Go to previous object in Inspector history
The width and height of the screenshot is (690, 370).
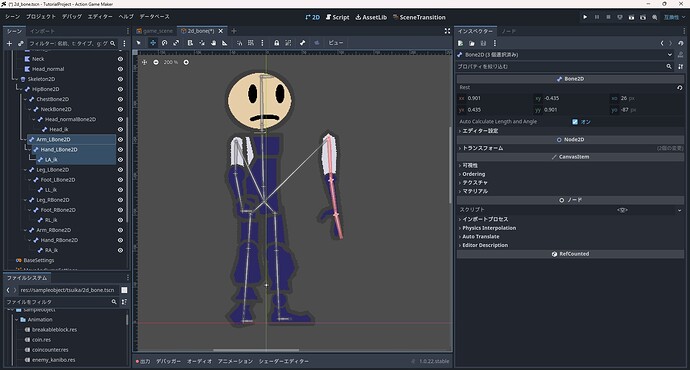(x=662, y=43)
